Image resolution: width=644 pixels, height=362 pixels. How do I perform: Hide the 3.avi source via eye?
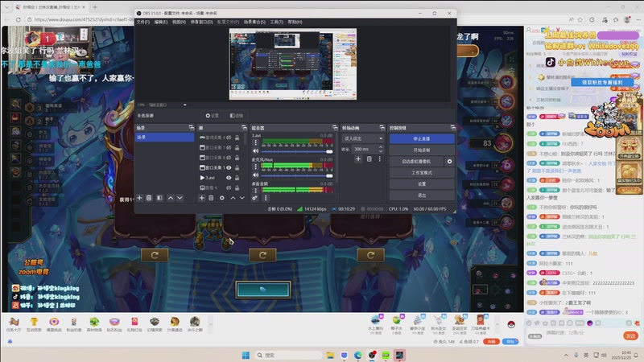coord(229,178)
